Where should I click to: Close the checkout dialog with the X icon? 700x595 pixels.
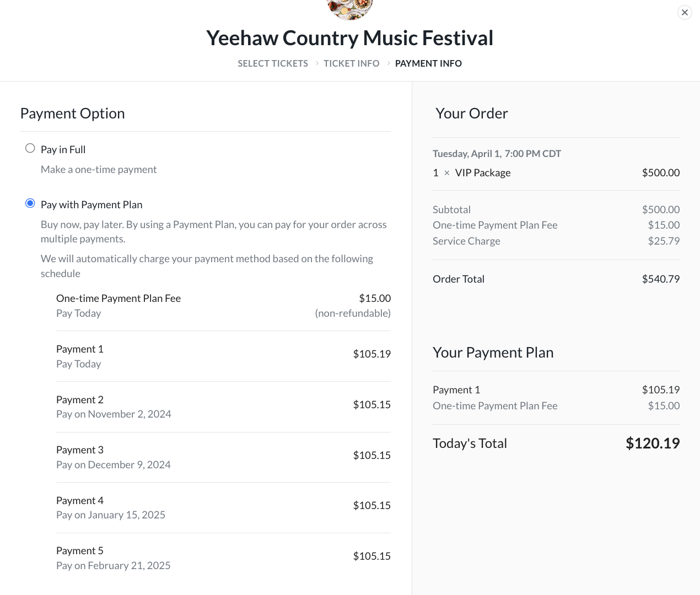coord(685,12)
